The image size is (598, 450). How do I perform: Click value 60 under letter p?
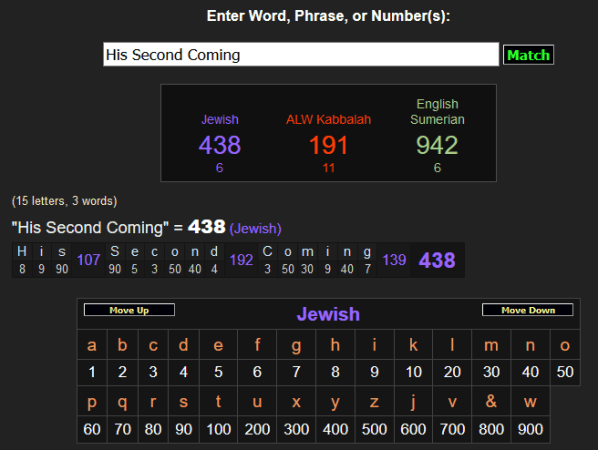pyautogui.click(x=92, y=429)
